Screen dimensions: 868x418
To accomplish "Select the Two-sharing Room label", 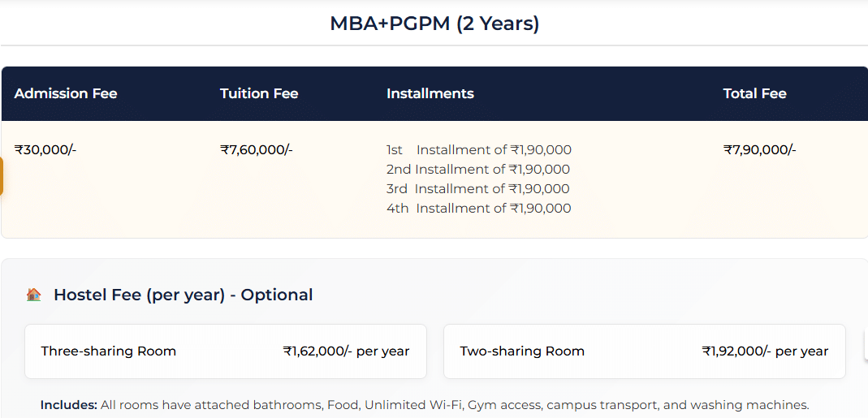I will pyautogui.click(x=522, y=351).
